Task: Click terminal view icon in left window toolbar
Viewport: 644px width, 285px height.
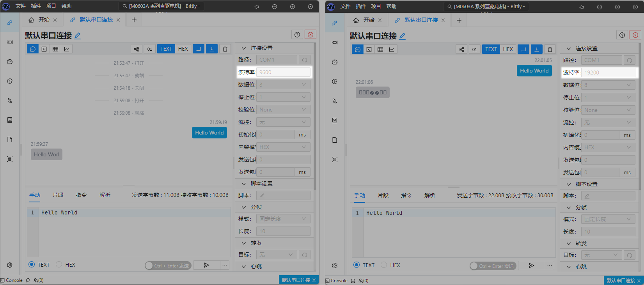Action: 44,49
